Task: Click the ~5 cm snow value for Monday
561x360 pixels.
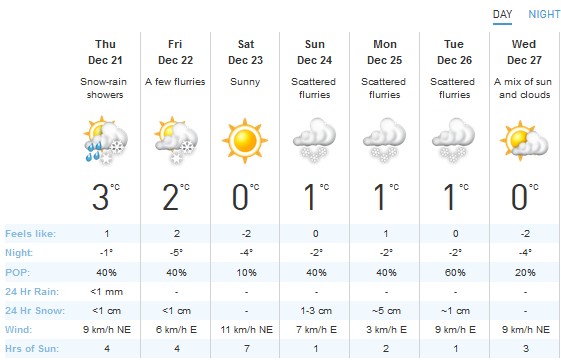Action: pos(386,311)
